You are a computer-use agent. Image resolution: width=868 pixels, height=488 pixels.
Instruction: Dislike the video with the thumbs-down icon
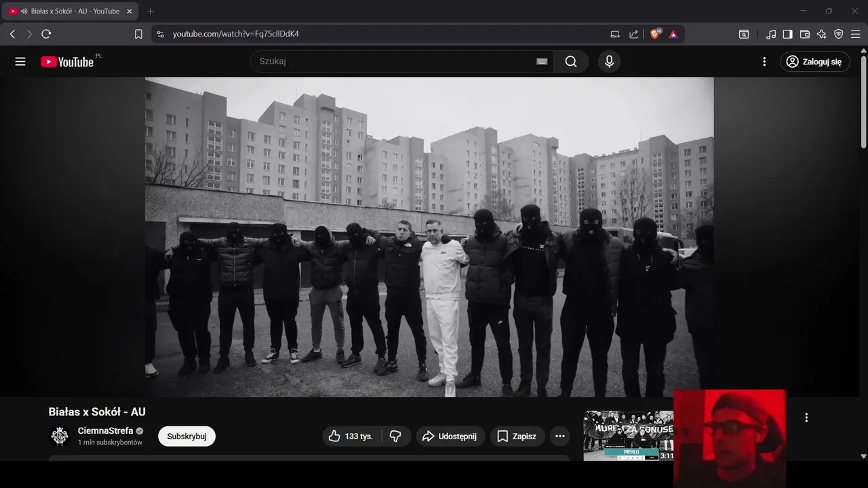point(395,436)
